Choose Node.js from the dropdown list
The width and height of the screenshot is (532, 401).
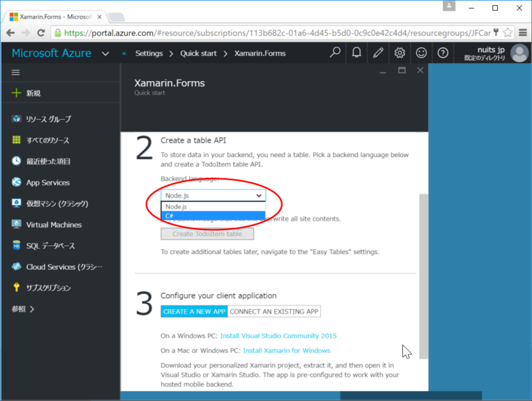pos(213,207)
